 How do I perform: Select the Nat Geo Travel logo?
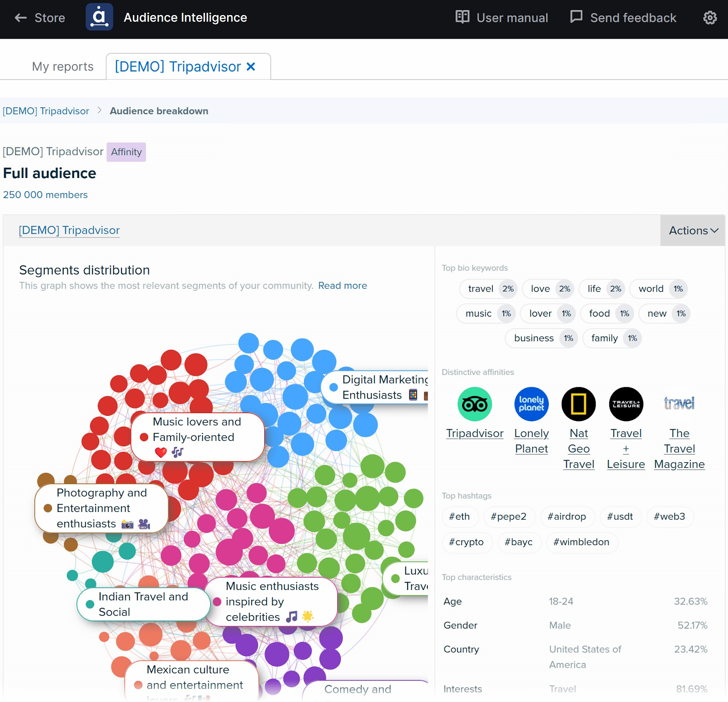[x=578, y=404]
